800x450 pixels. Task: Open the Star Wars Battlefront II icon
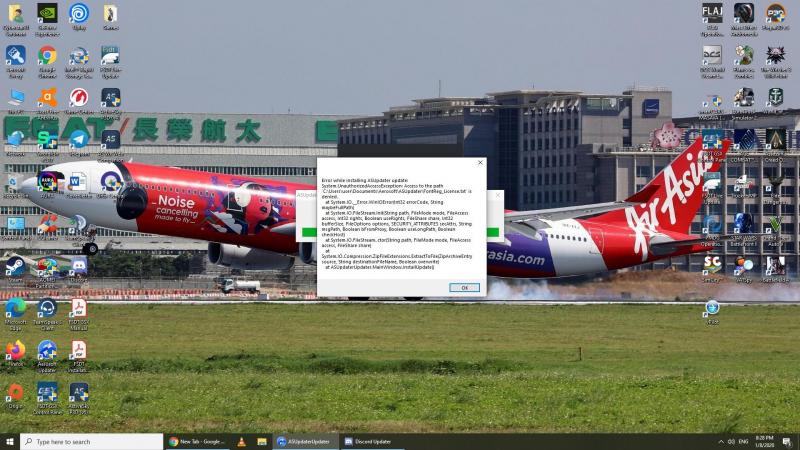[x=743, y=230]
